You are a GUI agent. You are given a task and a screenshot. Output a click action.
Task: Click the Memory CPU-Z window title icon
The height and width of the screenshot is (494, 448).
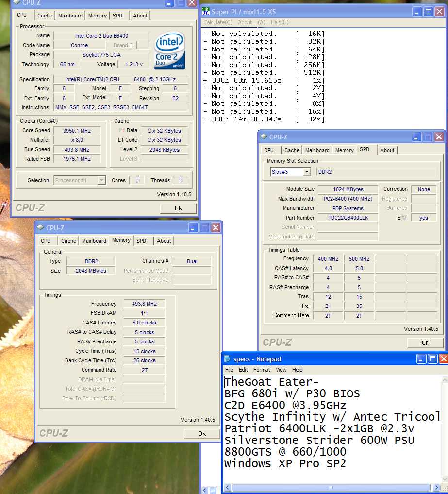click(41, 227)
